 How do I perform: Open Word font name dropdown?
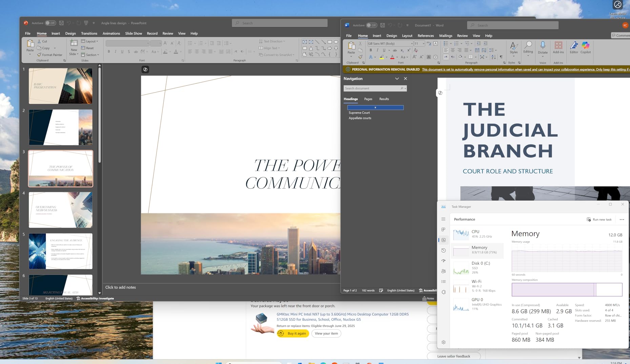point(411,44)
